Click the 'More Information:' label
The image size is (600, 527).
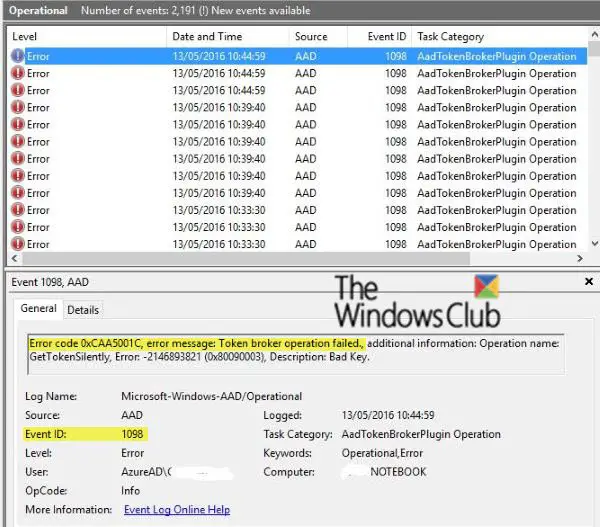68,510
